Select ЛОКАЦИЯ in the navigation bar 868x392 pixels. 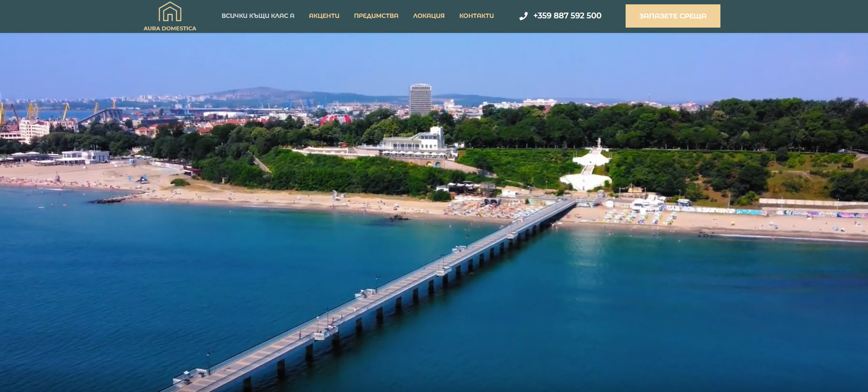pos(428,16)
